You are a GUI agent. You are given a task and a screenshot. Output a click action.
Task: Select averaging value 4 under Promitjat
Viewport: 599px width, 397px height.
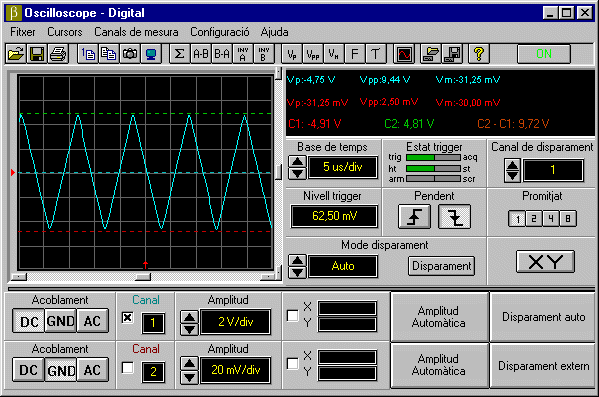tap(551, 219)
